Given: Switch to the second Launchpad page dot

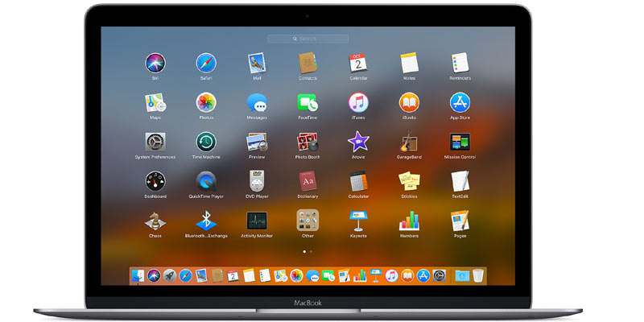Looking at the screenshot, I should (x=311, y=251).
